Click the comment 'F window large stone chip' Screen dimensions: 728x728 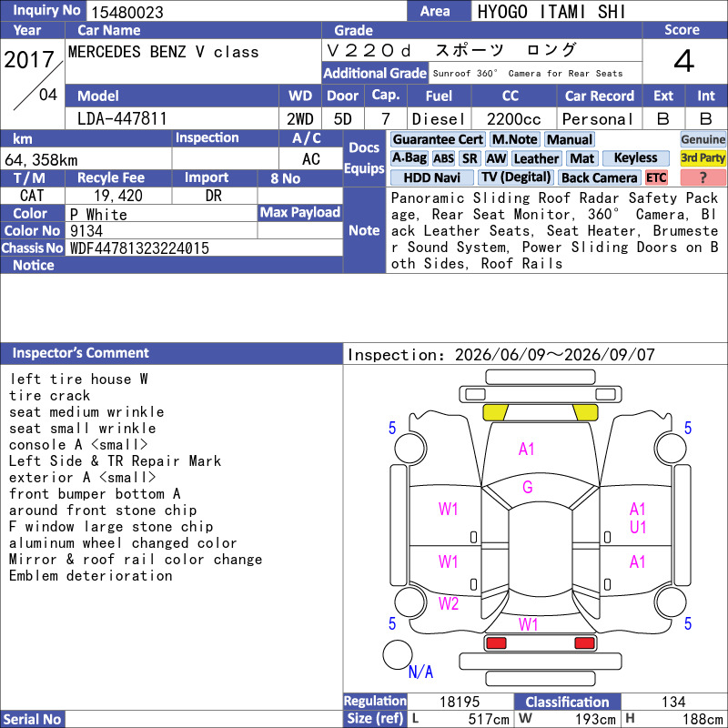[111, 527]
